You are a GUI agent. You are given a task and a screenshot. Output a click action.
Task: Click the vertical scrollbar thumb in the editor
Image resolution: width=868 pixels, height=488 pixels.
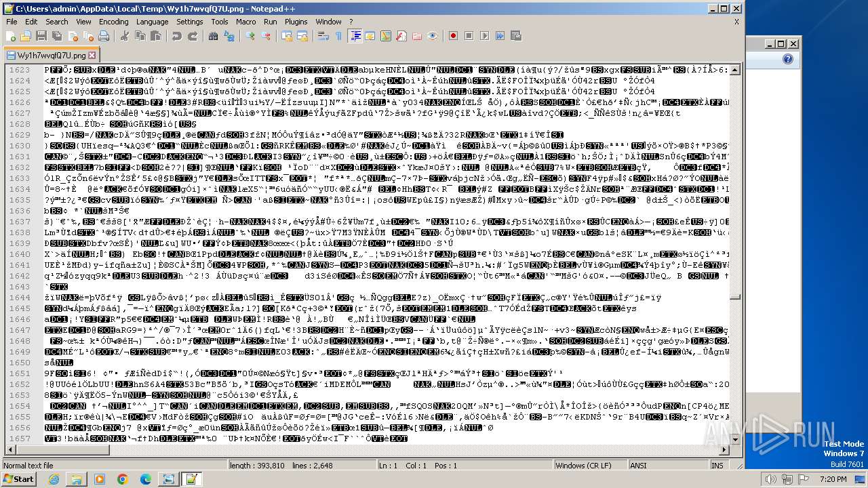(x=735, y=296)
